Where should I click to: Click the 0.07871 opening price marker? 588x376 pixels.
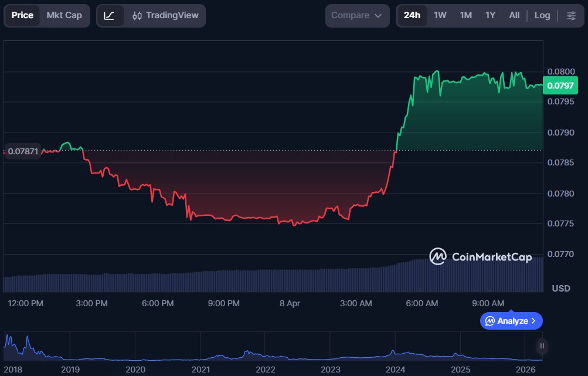pyautogui.click(x=23, y=151)
